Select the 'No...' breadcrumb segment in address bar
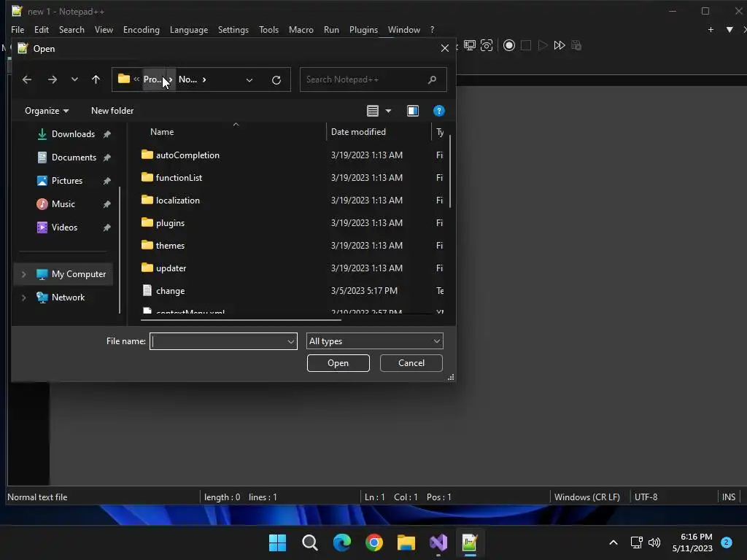The image size is (747, 560). tap(187, 79)
